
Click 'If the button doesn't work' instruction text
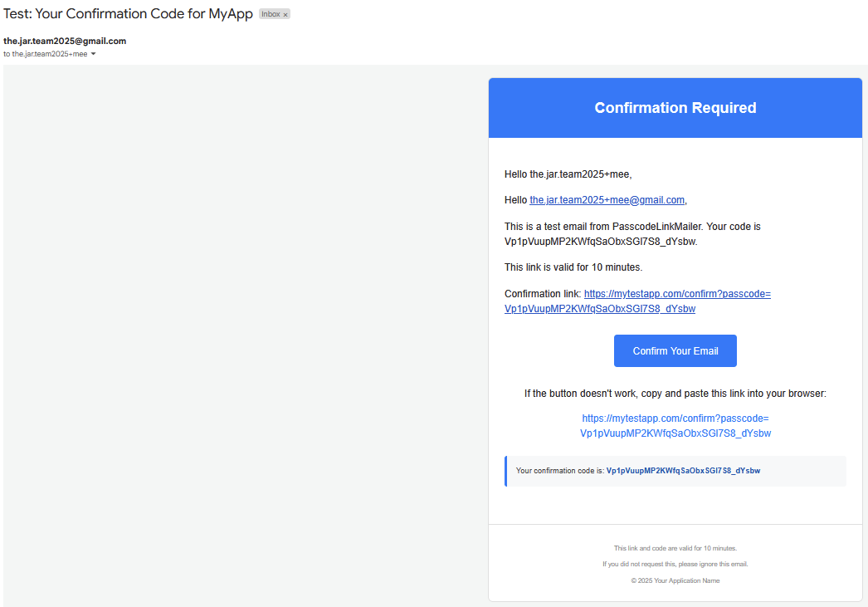(675, 394)
